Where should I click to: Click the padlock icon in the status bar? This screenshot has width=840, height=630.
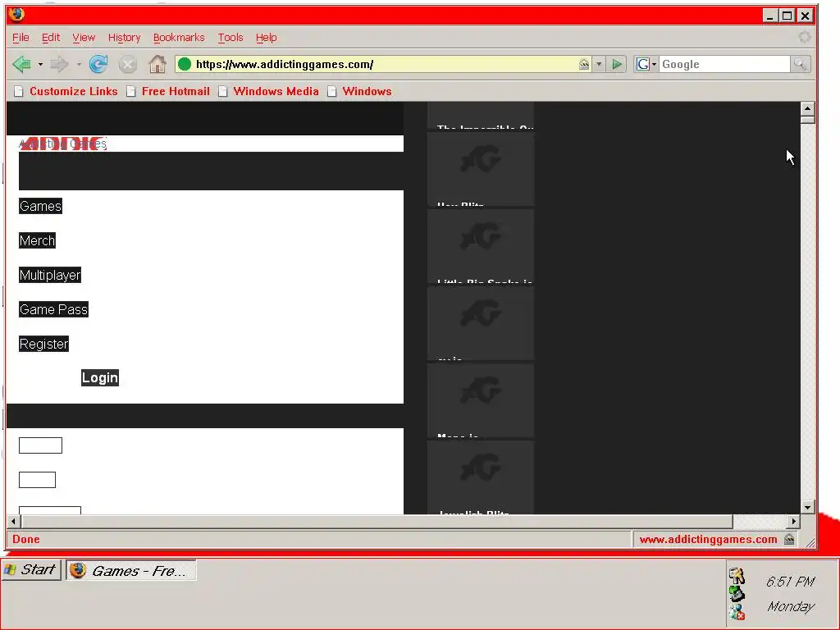789,540
